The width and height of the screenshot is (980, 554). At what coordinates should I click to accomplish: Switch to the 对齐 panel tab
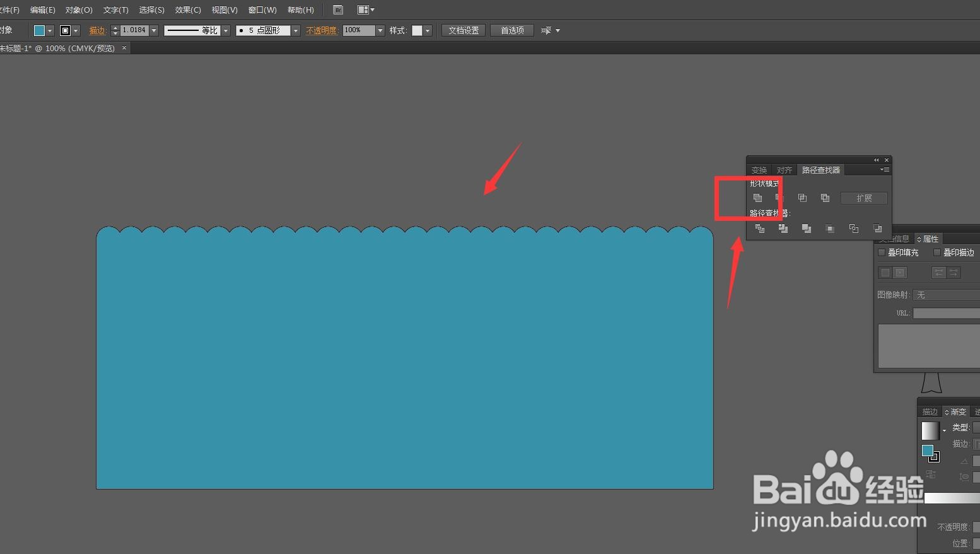[785, 170]
